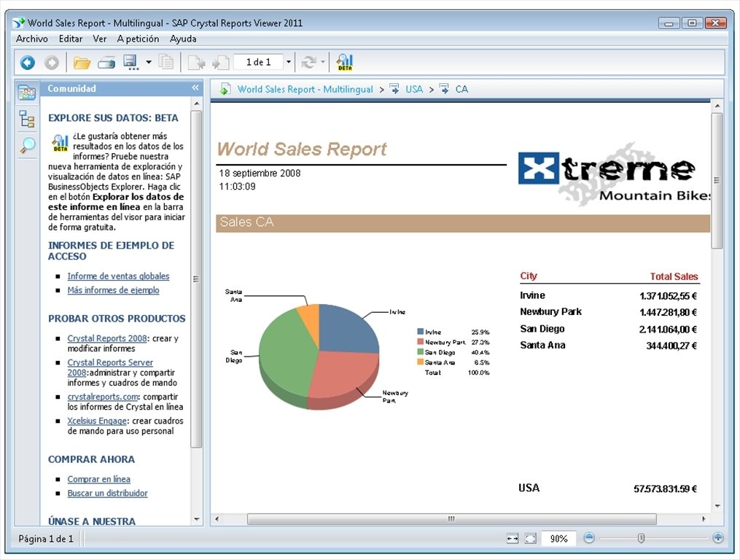The height and width of the screenshot is (560, 740).
Task: Copy using the toolbar copy icon
Action: [x=166, y=62]
